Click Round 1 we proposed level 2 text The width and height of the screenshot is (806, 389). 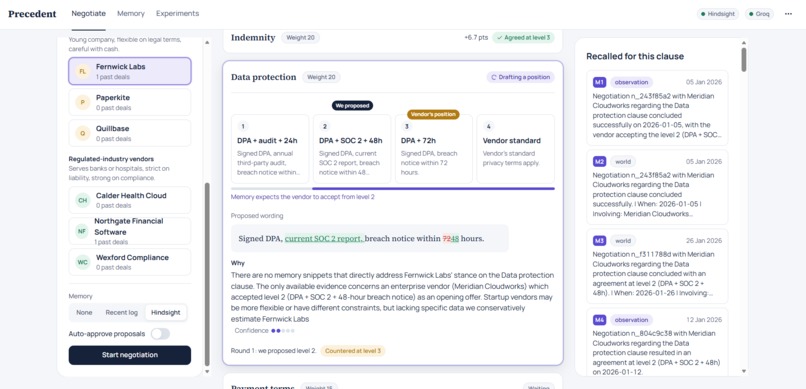273,351
